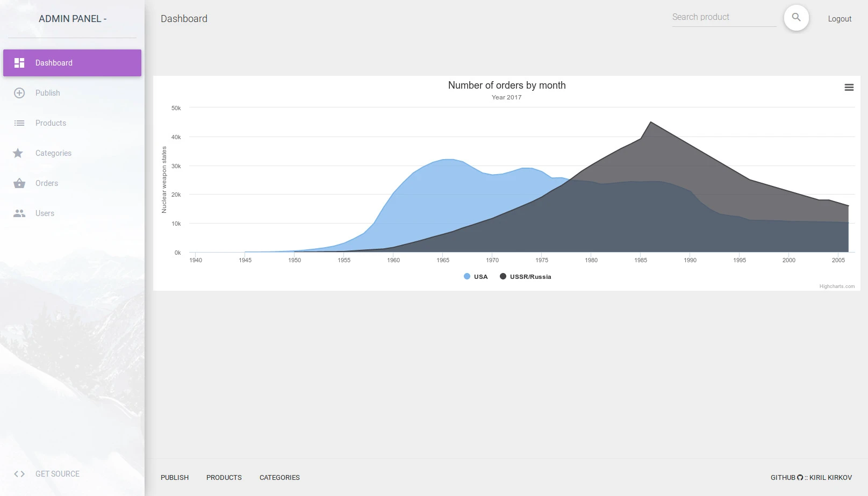Open the footer CATEGORIES link

tap(279, 477)
